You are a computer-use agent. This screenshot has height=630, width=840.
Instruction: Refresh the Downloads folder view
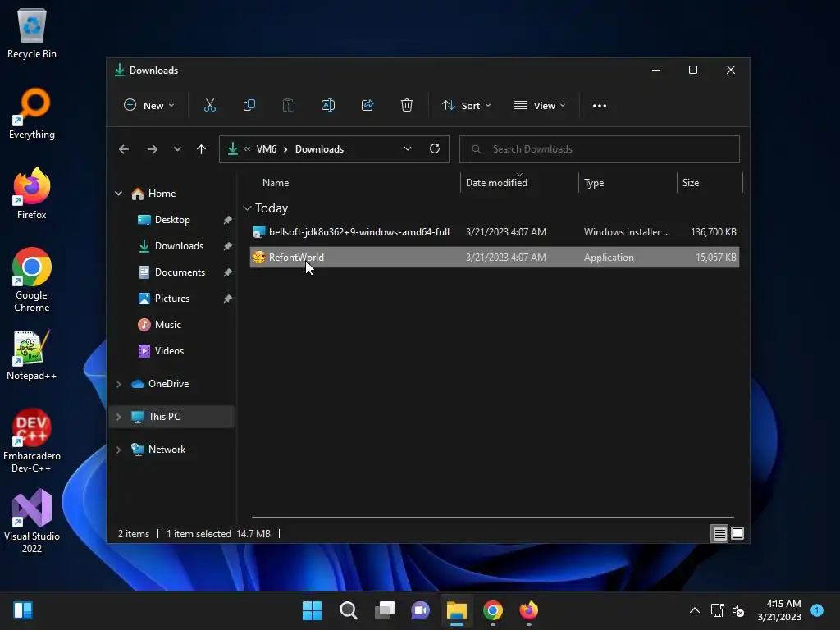435,149
